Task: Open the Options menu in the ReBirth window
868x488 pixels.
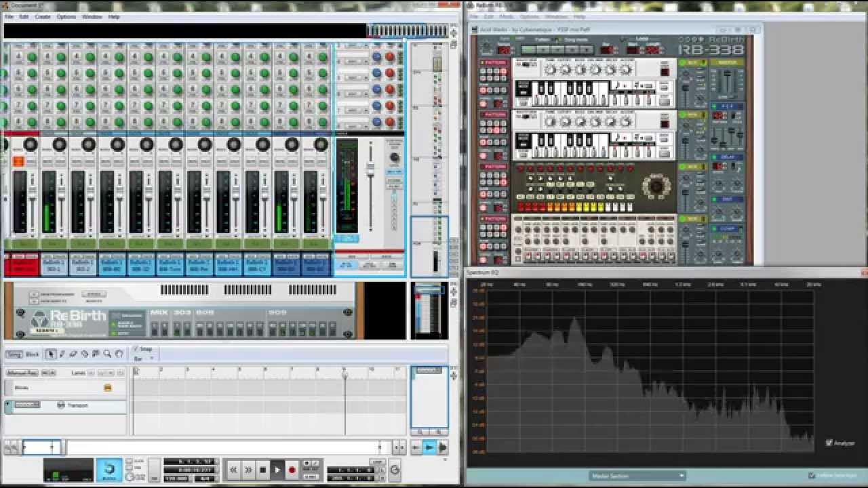Action: coord(530,16)
